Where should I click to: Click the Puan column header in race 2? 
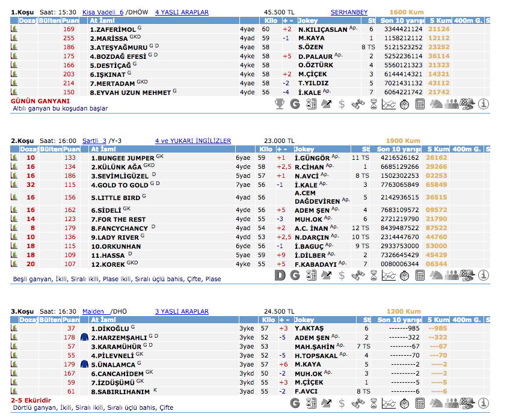click(x=70, y=149)
